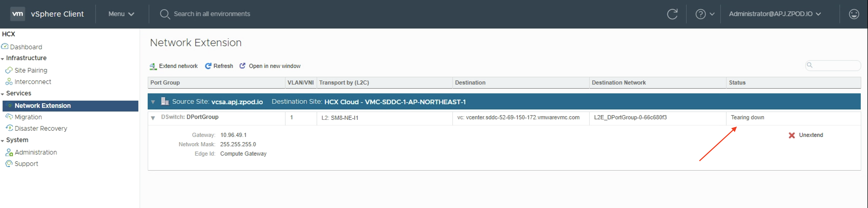Select Migration in the sidebar
Screen dimensions: 868x208
pyautogui.click(x=28, y=117)
